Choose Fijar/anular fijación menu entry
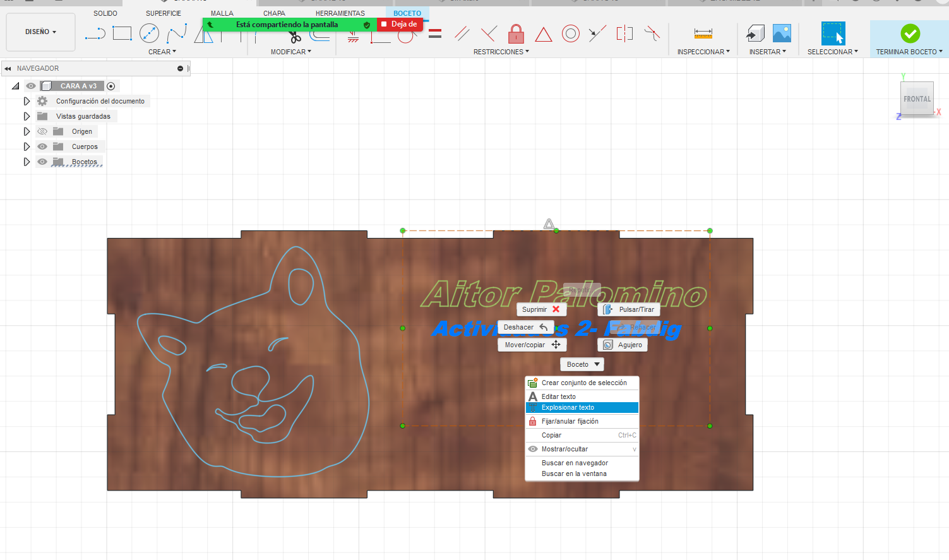The width and height of the screenshot is (949, 560). 582,421
